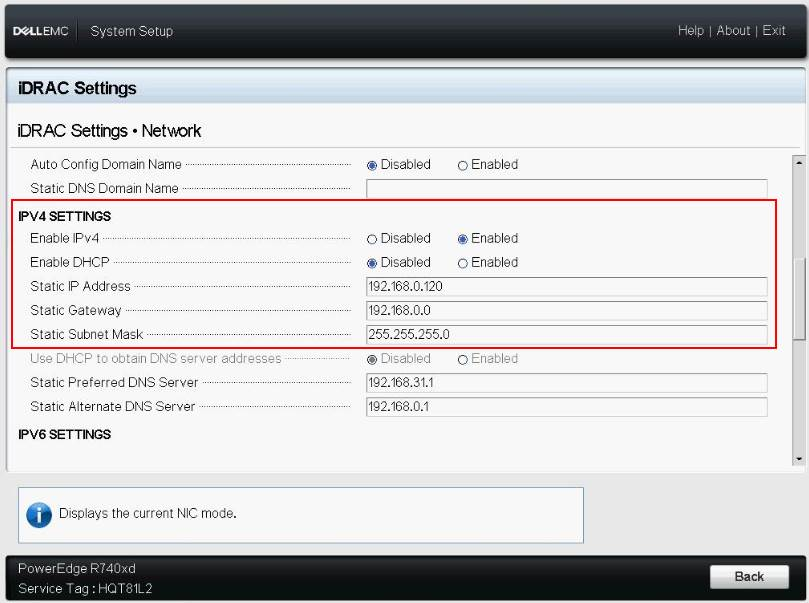
Task: Enable IPv4 networking
Action: [463, 239]
